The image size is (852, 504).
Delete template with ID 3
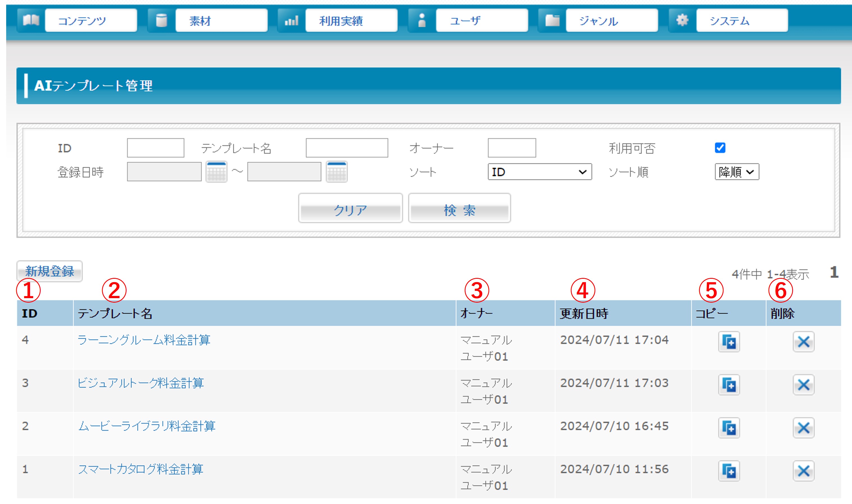(x=803, y=385)
